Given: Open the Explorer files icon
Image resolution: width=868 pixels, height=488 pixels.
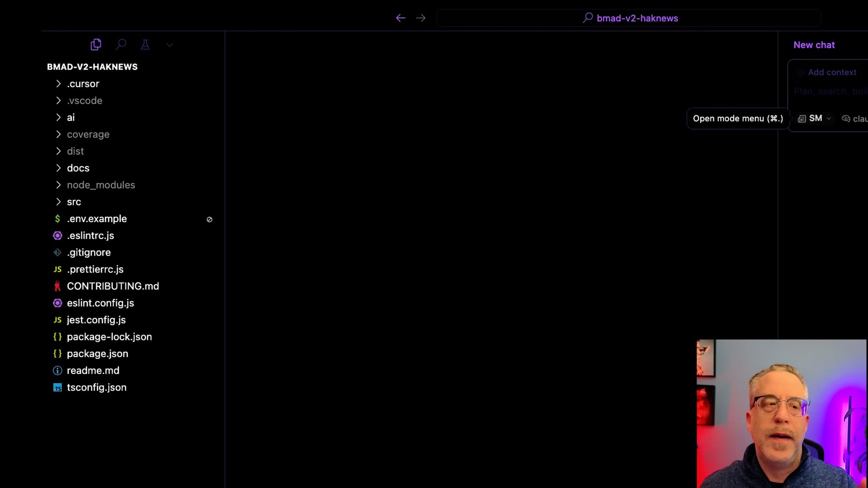Looking at the screenshot, I should click(x=96, y=45).
